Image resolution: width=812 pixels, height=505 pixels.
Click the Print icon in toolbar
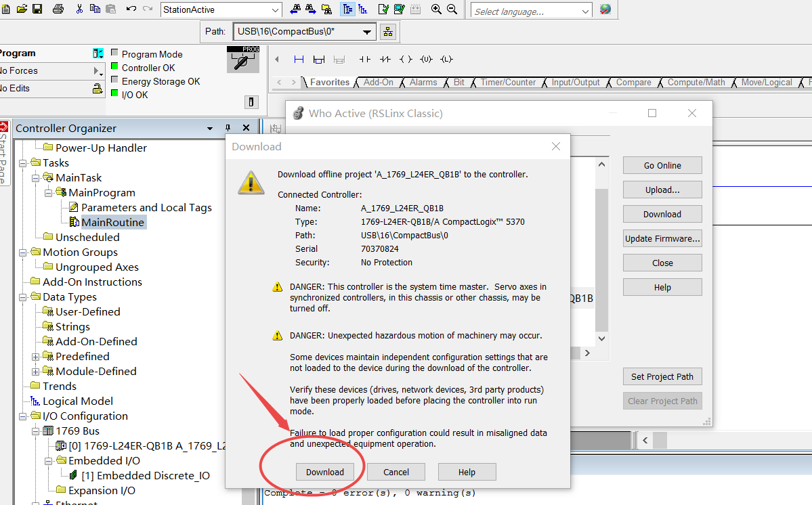click(x=58, y=9)
